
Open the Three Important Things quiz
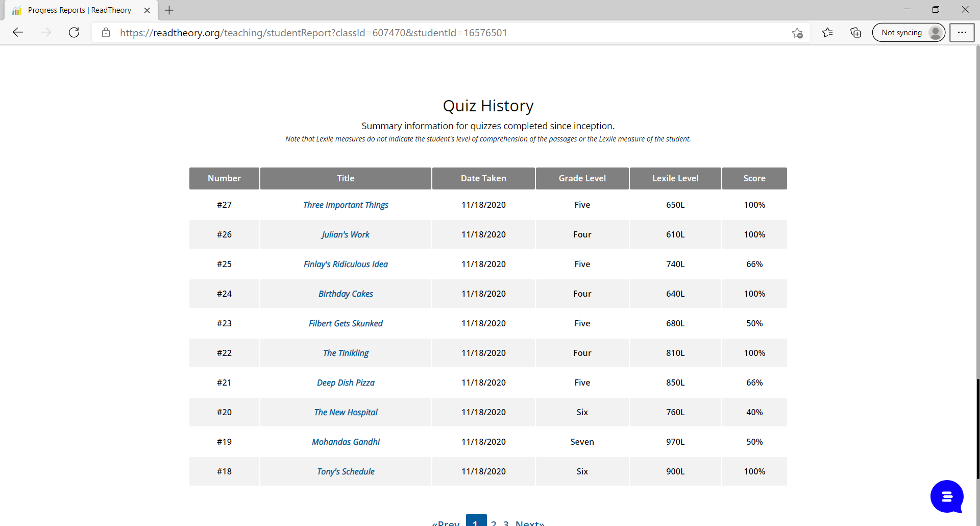pyautogui.click(x=346, y=205)
